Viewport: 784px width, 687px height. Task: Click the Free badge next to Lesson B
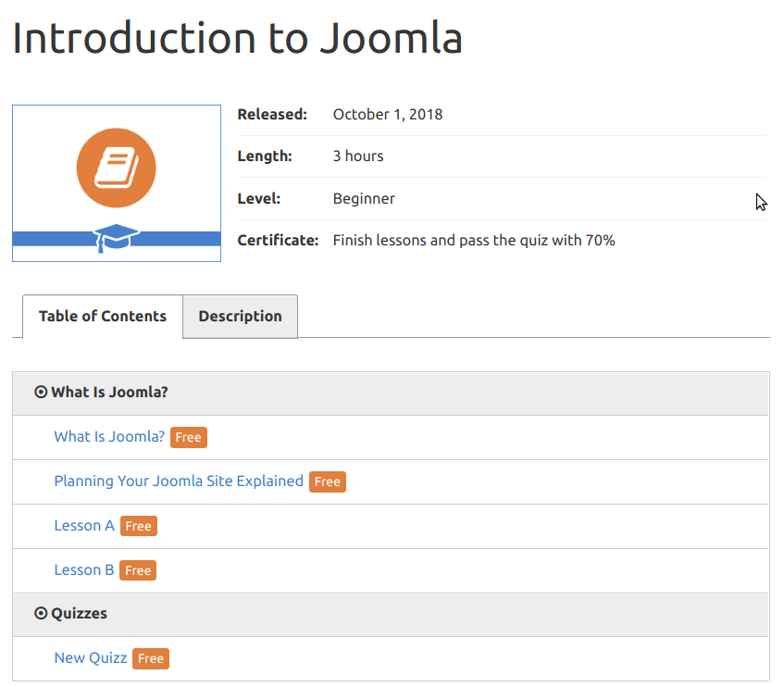(x=138, y=570)
